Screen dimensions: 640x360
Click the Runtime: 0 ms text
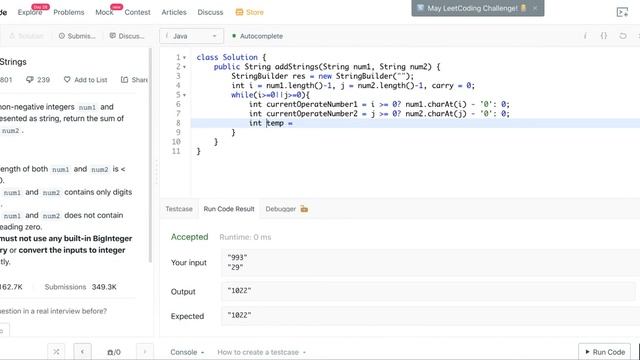point(245,237)
